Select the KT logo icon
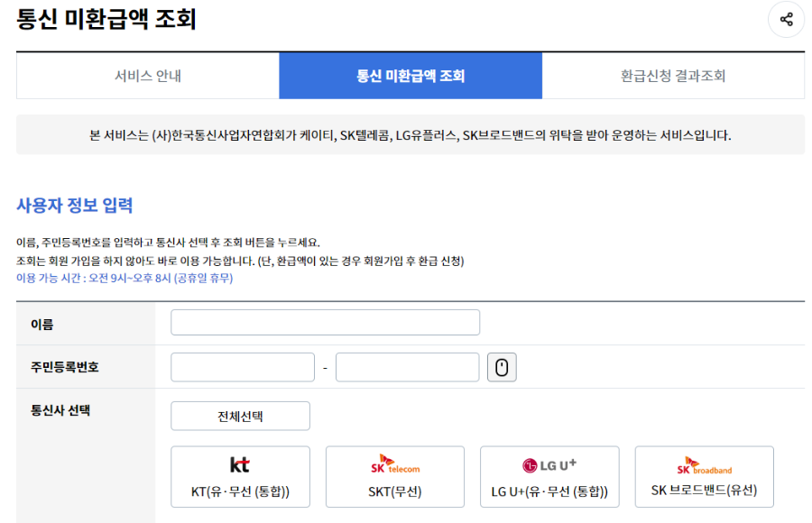 tap(240, 464)
